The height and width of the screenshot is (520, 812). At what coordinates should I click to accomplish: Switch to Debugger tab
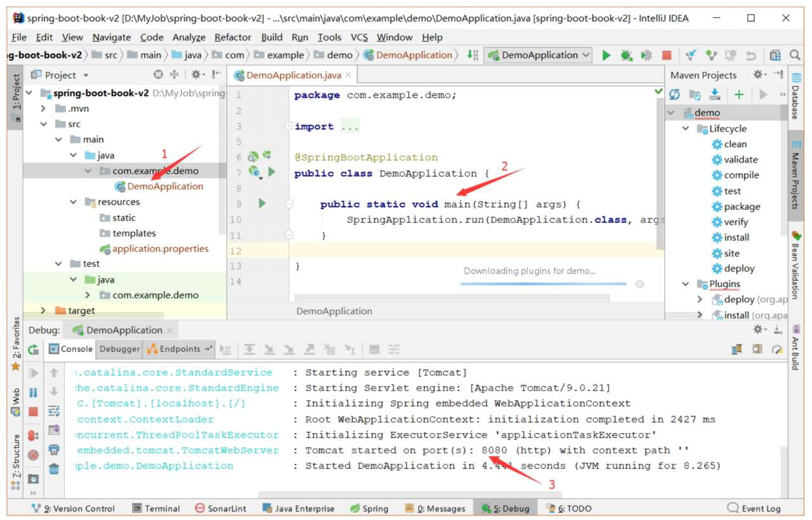point(120,349)
